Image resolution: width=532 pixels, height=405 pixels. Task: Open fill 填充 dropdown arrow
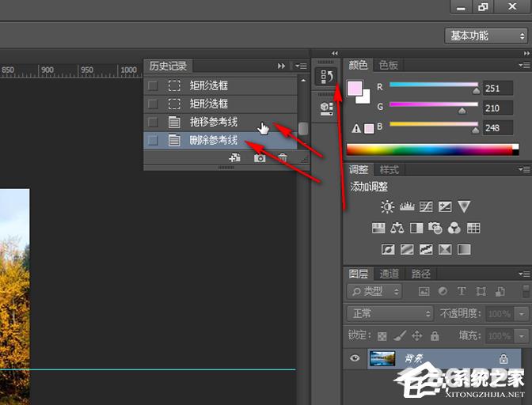tap(522, 336)
